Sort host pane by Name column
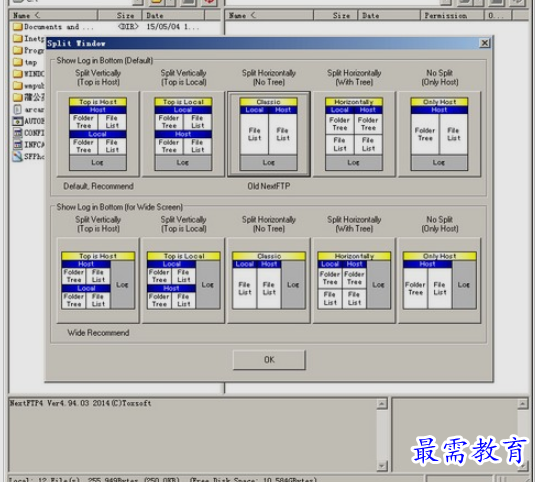 coord(269,15)
